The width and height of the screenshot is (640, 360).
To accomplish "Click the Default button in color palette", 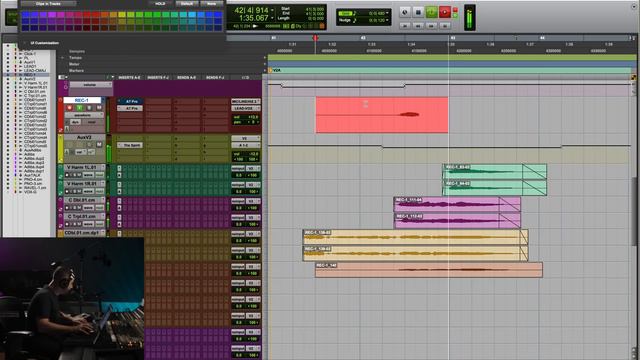I will [x=187, y=4].
